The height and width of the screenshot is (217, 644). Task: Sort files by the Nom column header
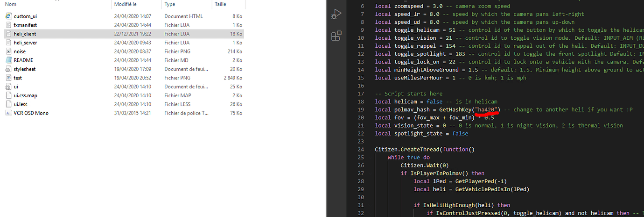tap(10, 4)
